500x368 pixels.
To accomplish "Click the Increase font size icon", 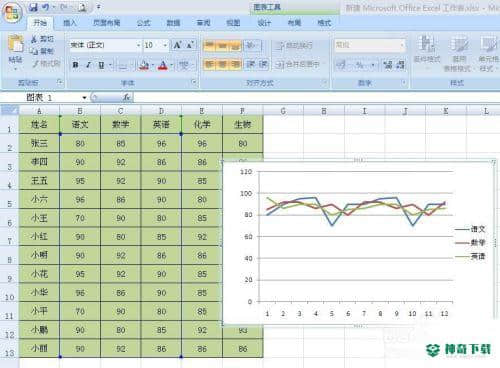I will [x=177, y=45].
